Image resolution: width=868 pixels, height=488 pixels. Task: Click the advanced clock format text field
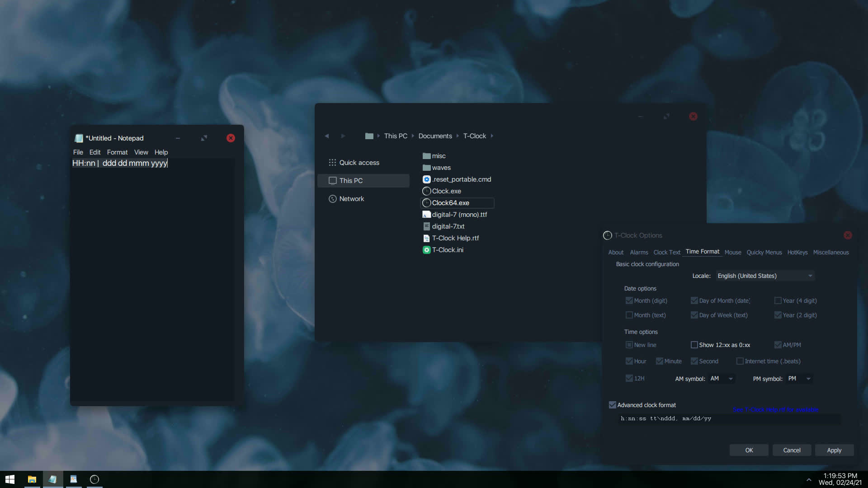point(728,419)
